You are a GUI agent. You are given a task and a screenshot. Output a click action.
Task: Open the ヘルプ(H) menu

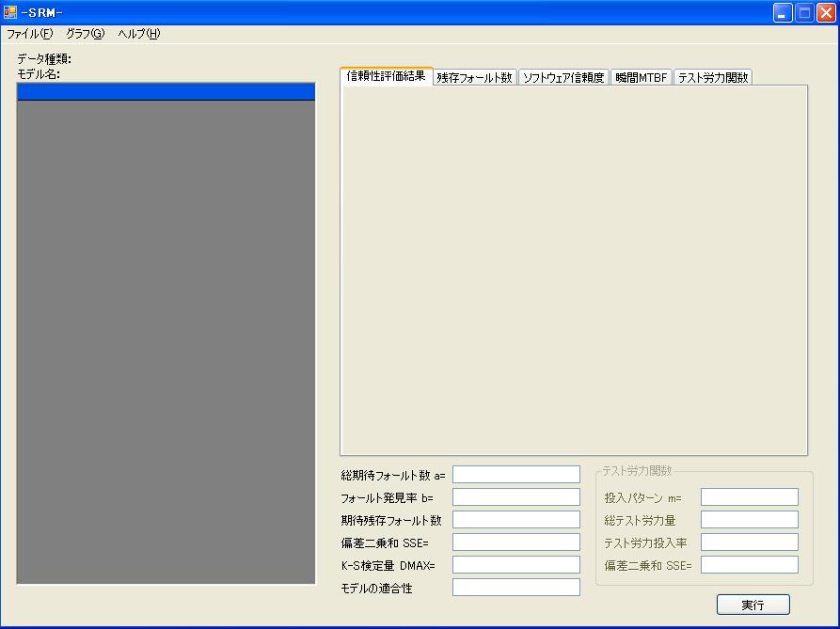[x=139, y=34]
